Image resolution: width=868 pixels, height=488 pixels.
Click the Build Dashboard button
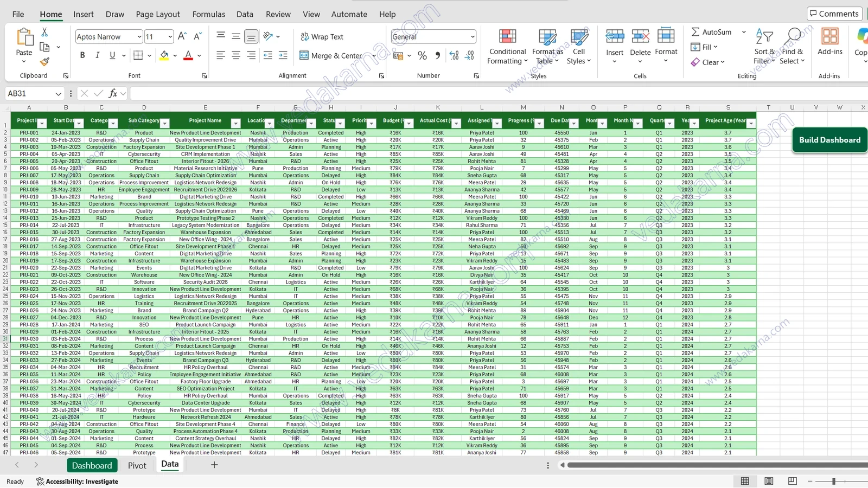pyautogui.click(x=829, y=140)
